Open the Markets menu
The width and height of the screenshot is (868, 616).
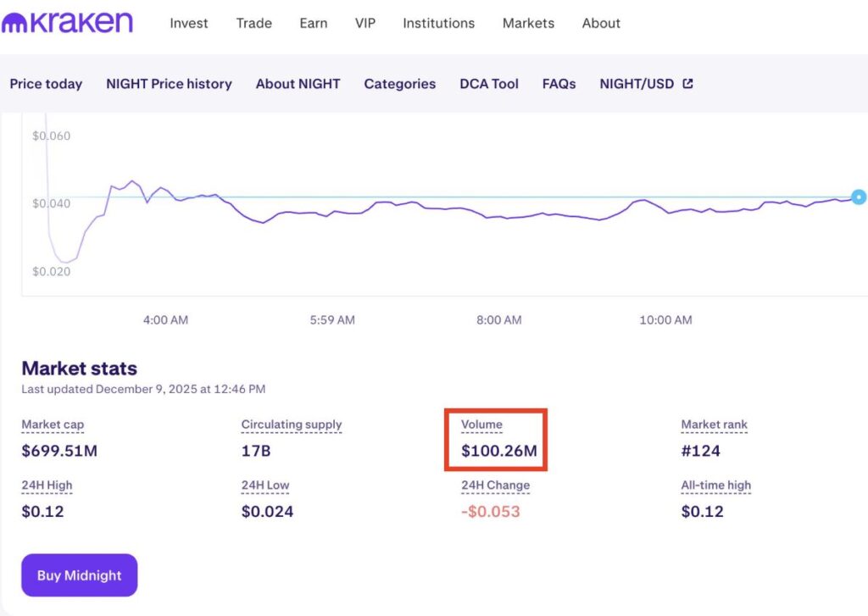pos(528,23)
